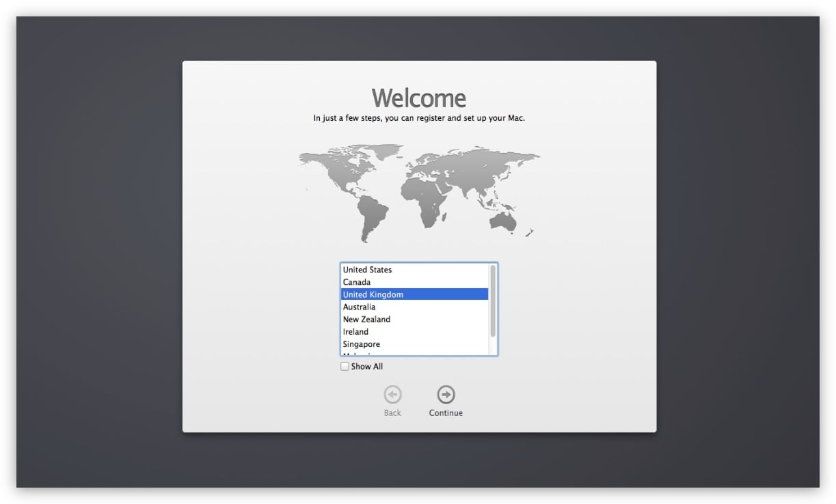The height and width of the screenshot is (504, 836).
Task: Select New Zealand from the list
Action: (366, 319)
